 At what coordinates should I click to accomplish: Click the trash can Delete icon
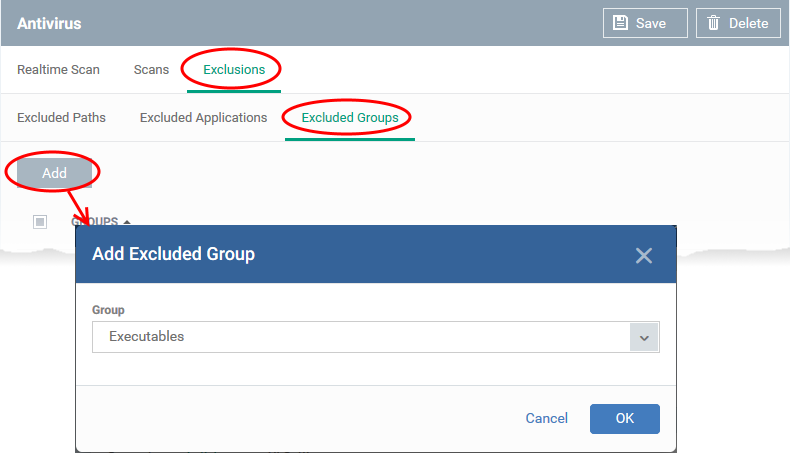[x=713, y=23]
